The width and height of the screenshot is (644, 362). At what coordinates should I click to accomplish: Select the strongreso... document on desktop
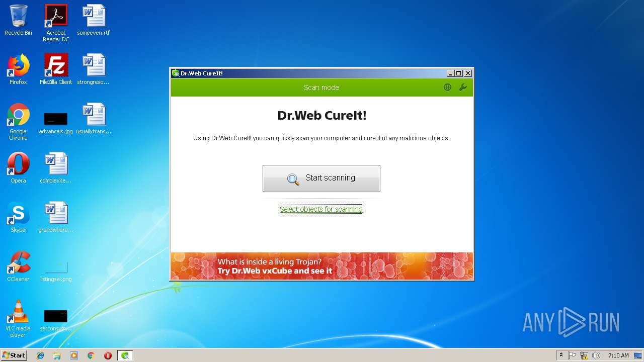(94, 69)
